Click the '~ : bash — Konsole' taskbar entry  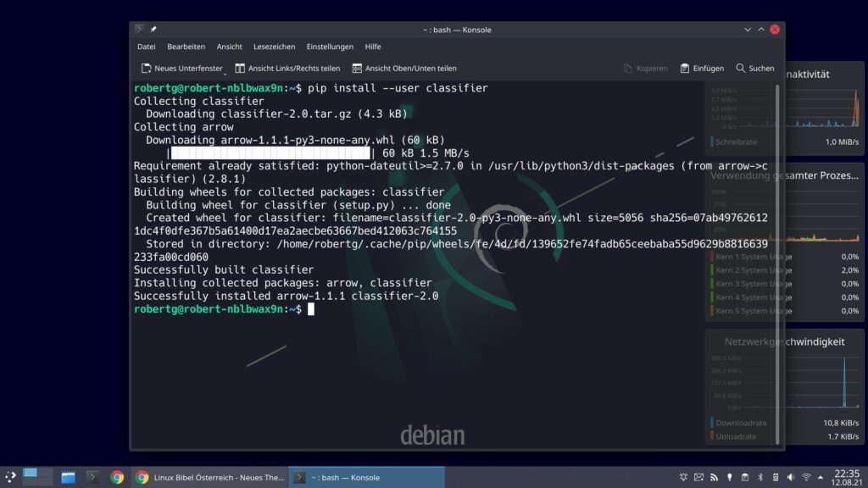[x=367, y=477]
